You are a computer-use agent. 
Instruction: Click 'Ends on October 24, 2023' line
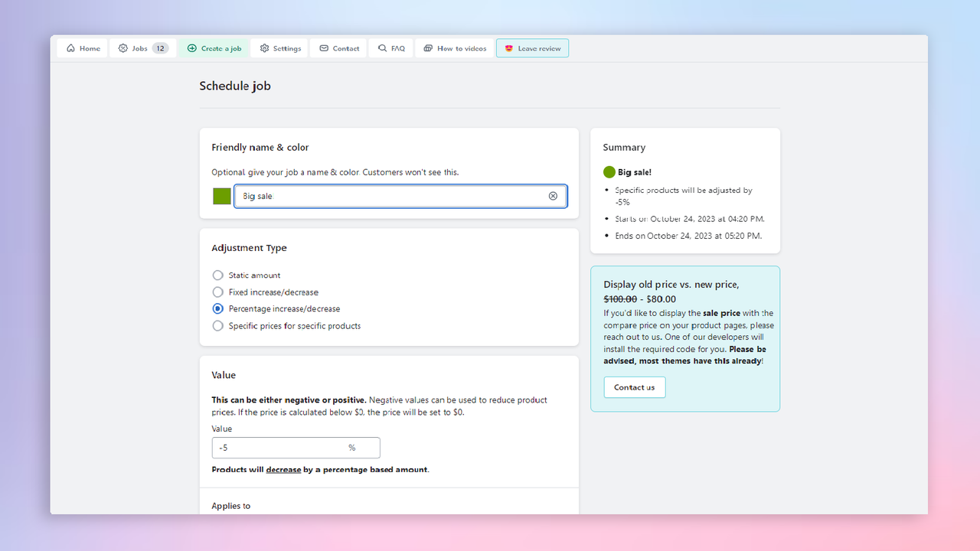click(x=688, y=236)
